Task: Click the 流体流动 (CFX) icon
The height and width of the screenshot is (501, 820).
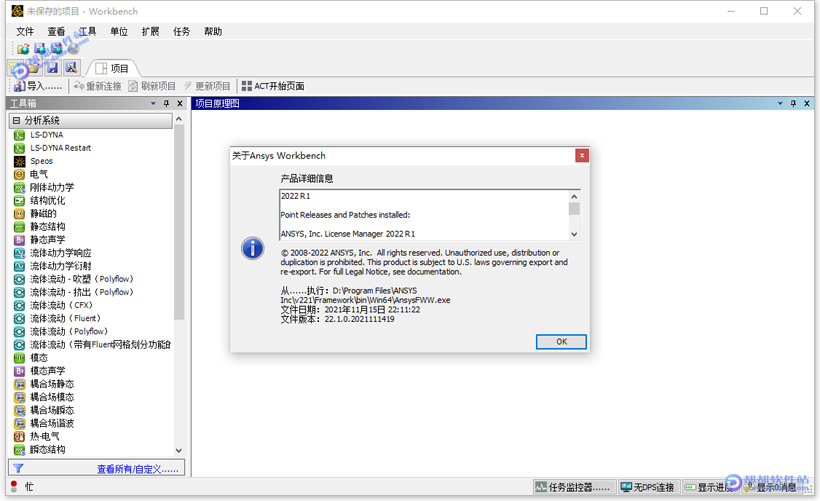Action: point(19,305)
